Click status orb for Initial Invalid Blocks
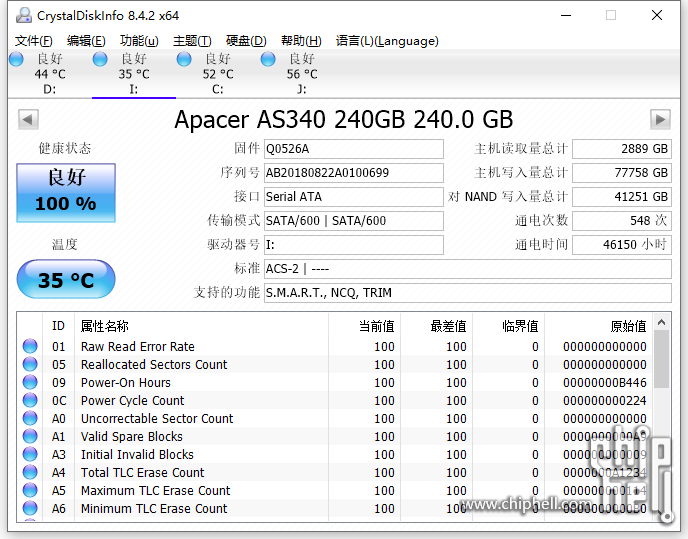 tap(30, 454)
